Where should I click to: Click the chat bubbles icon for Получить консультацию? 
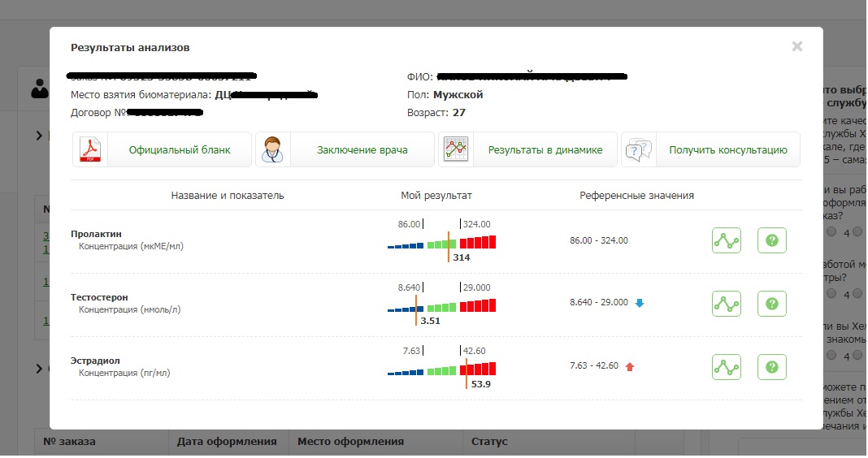[x=639, y=150]
